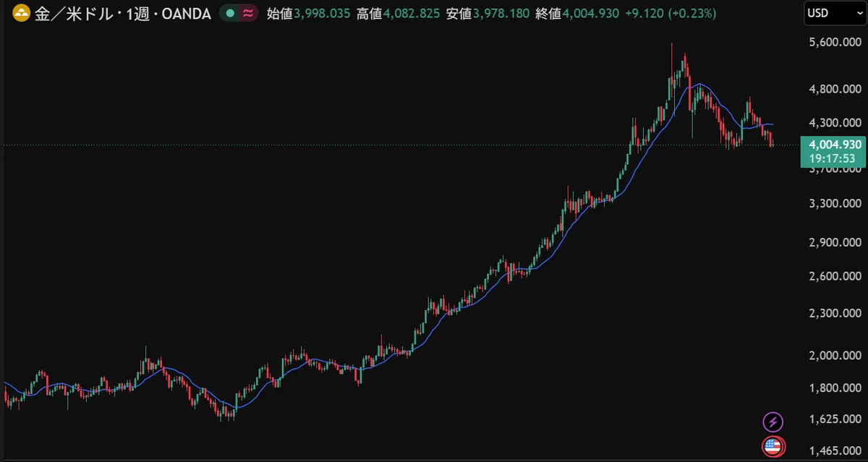Click the 1,465.000 price scale label

[834, 452]
